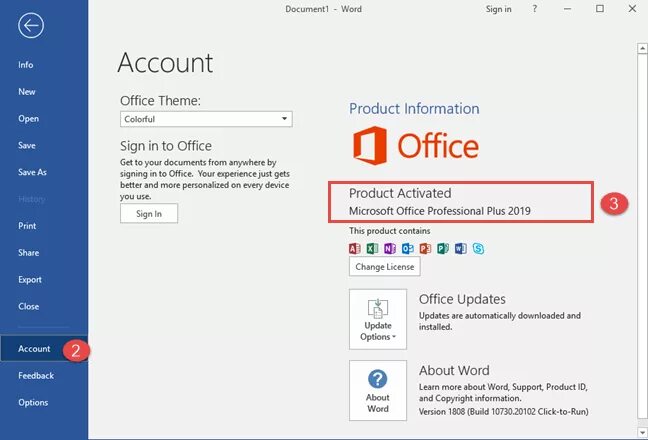
Task: Open Options in the sidebar
Action: (33, 402)
